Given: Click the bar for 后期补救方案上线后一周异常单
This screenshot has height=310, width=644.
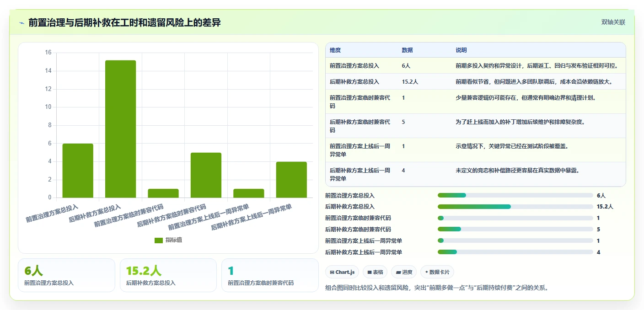Looking at the screenshot, I should [x=291, y=180].
